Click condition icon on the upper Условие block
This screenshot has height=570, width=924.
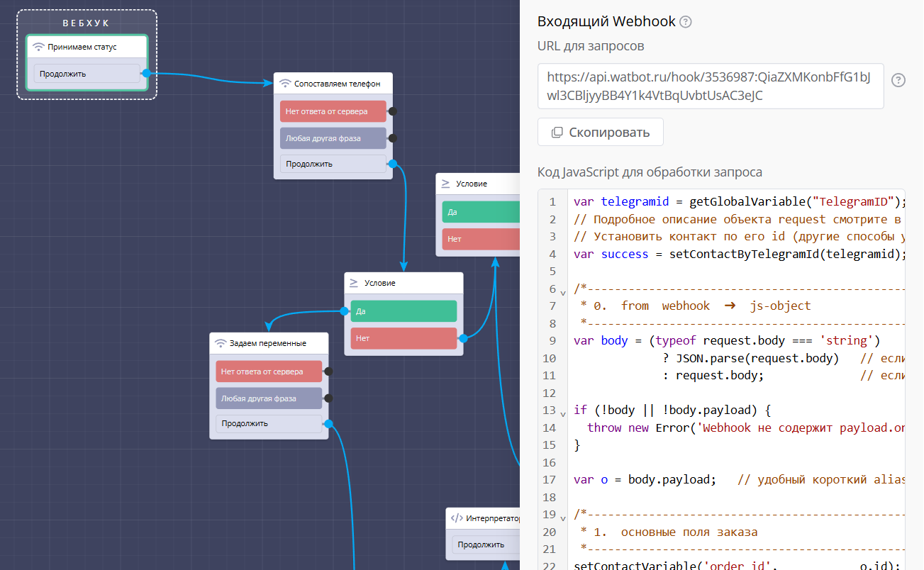(x=446, y=184)
